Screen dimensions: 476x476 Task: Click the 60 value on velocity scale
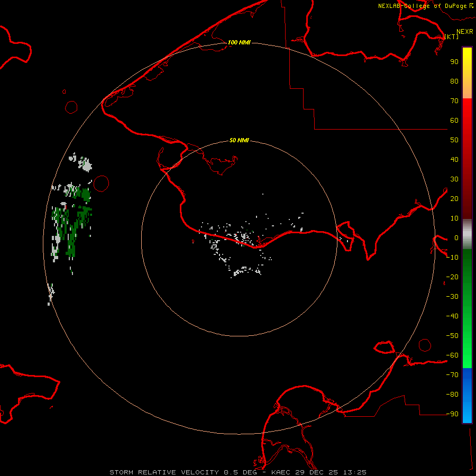[454, 120]
